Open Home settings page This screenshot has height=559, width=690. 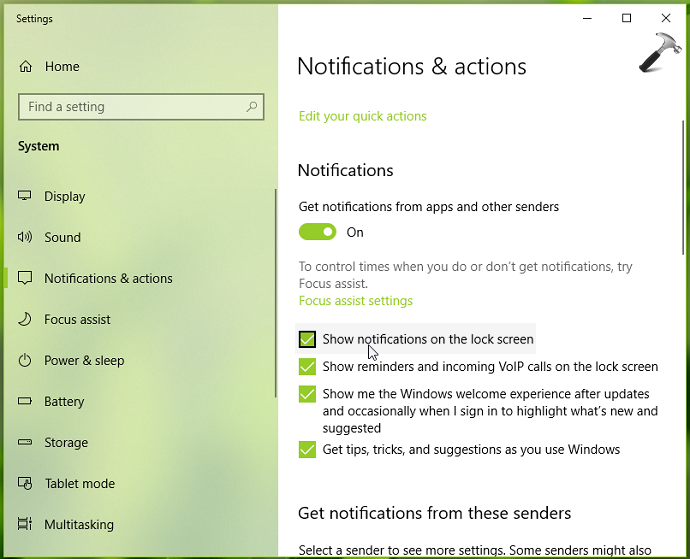[62, 66]
